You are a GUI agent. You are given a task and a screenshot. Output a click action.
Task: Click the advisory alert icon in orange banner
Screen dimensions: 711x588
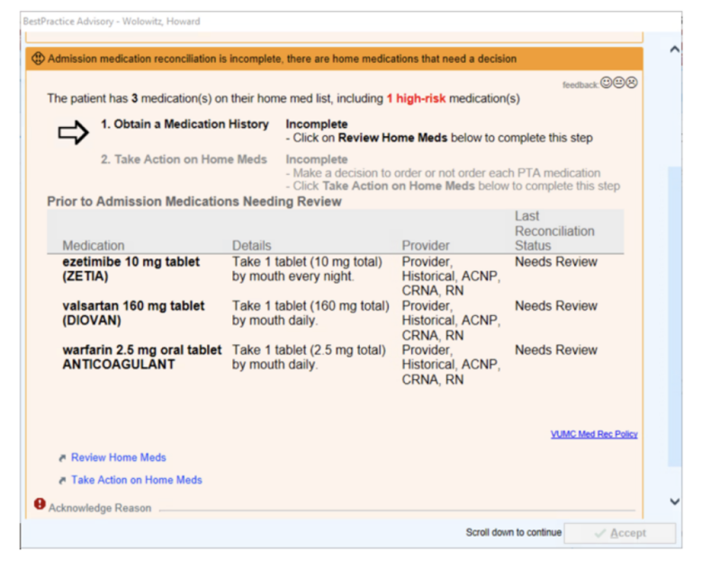pos(38,59)
